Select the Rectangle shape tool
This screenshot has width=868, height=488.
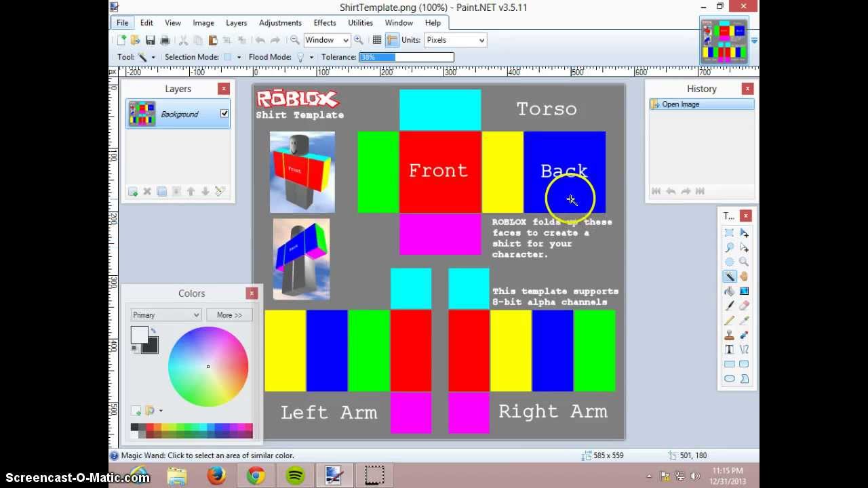[x=730, y=364]
